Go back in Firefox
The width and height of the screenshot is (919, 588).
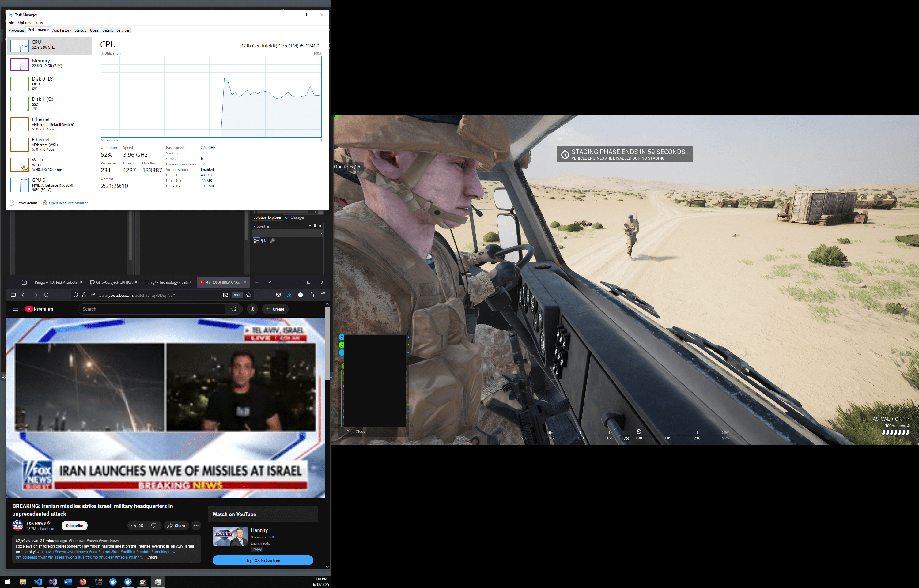coord(24,295)
